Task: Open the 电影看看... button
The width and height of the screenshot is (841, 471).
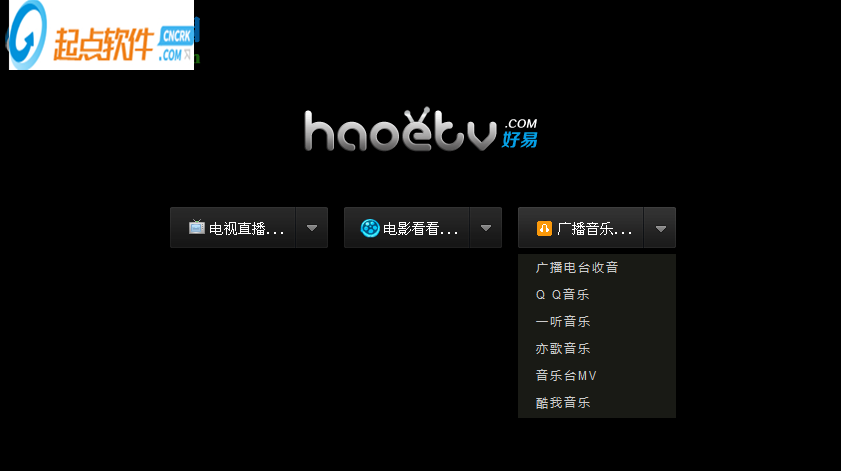Action: point(407,227)
